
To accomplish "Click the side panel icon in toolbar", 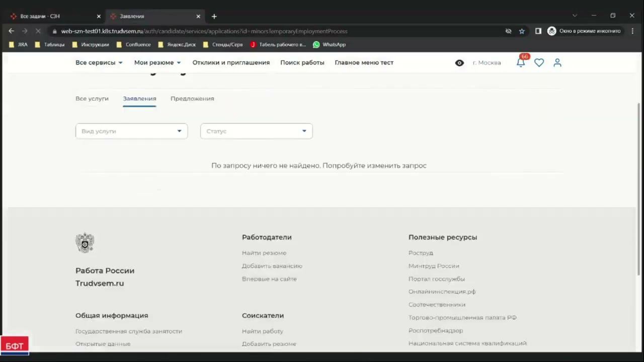I will [538, 31].
